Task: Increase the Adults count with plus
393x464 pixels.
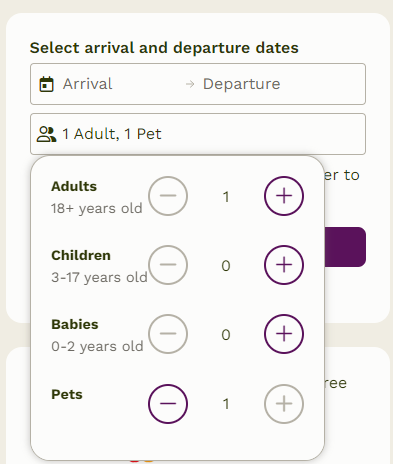Action: 284,196
